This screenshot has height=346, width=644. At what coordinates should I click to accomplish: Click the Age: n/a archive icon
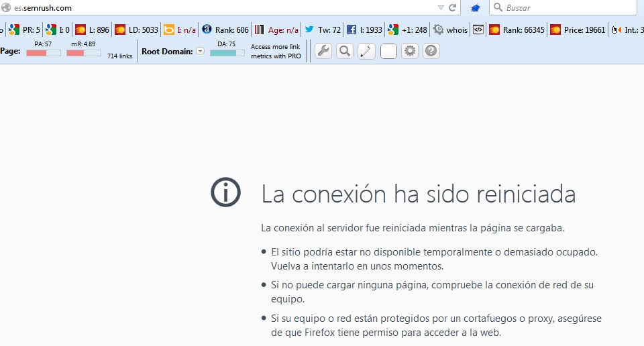click(258, 30)
